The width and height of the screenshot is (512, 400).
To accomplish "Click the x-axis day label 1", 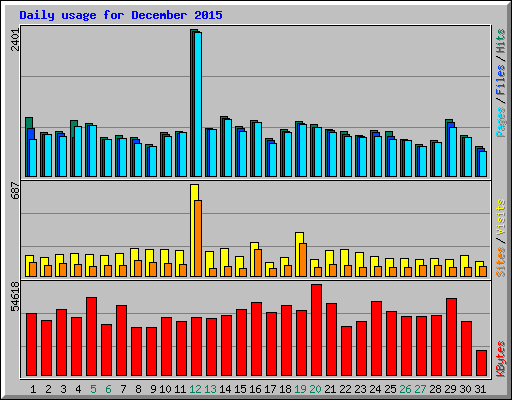I will pos(33,389).
